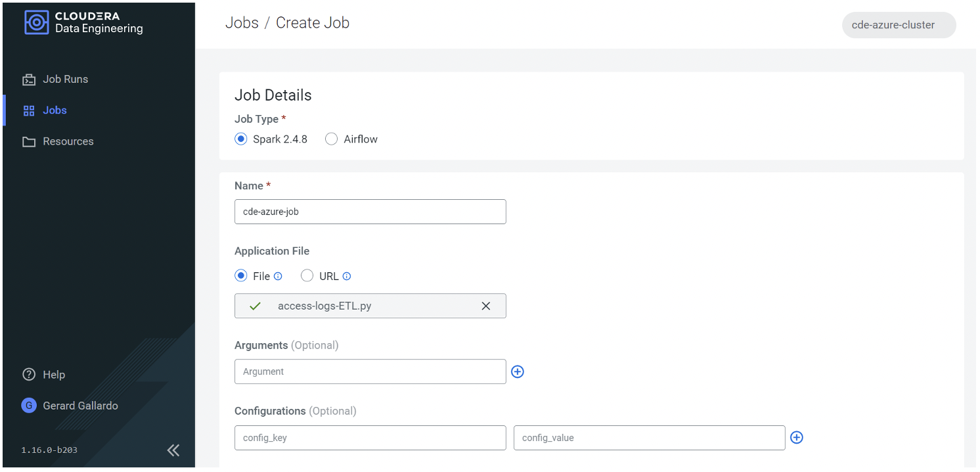Click the Name input field
The width and height of the screenshot is (980, 472).
tap(370, 212)
